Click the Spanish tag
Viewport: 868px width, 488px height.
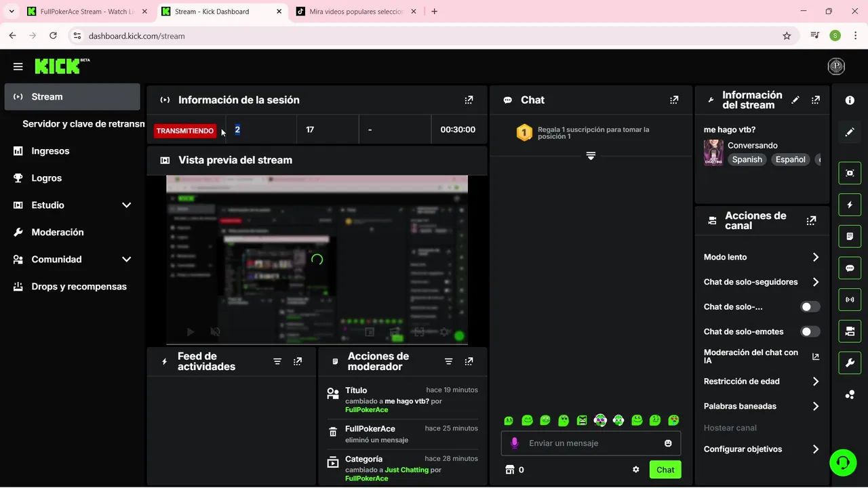(747, 160)
